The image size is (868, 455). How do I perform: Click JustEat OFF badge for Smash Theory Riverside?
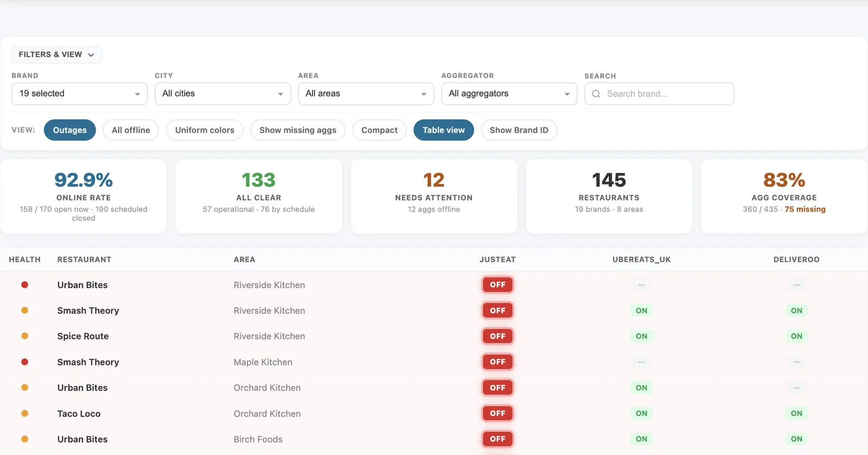(x=497, y=311)
